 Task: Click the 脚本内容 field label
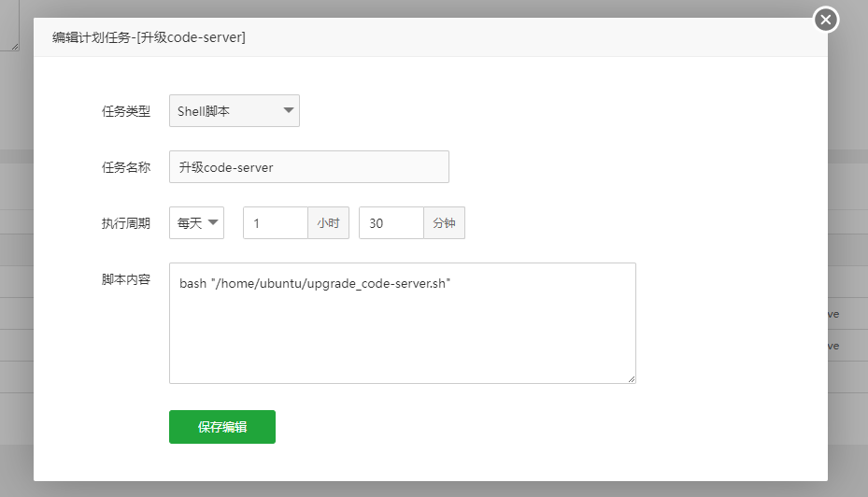125,279
